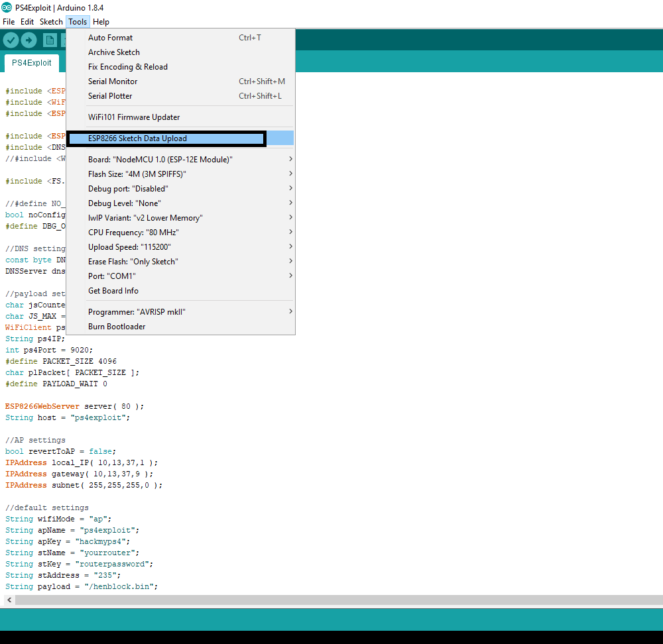Click the horizontal scrollbar left arrow
The height and width of the screenshot is (644, 663).
click(9, 600)
